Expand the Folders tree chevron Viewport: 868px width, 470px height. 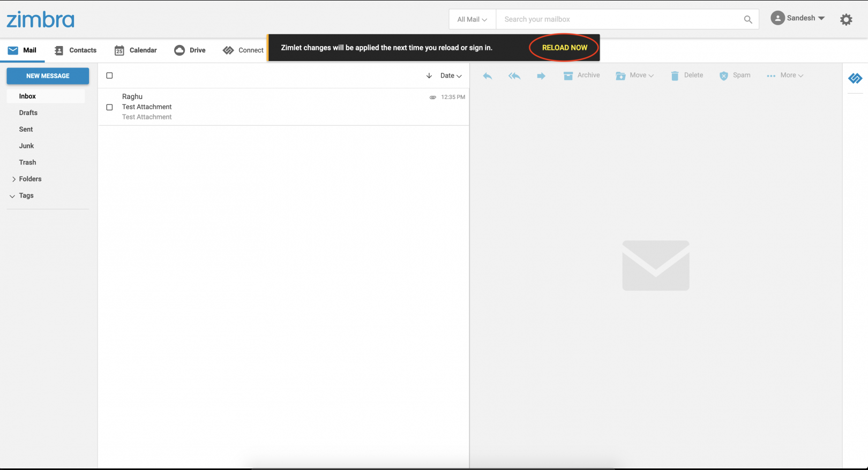tap(13, 179)
